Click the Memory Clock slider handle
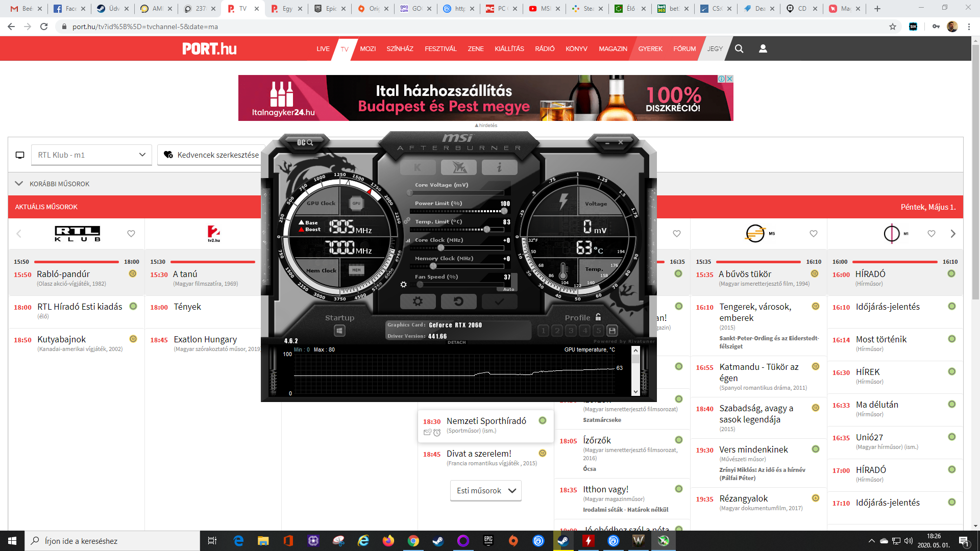The width and height of the screenshot is (980, 551). (x=433, y=266)
